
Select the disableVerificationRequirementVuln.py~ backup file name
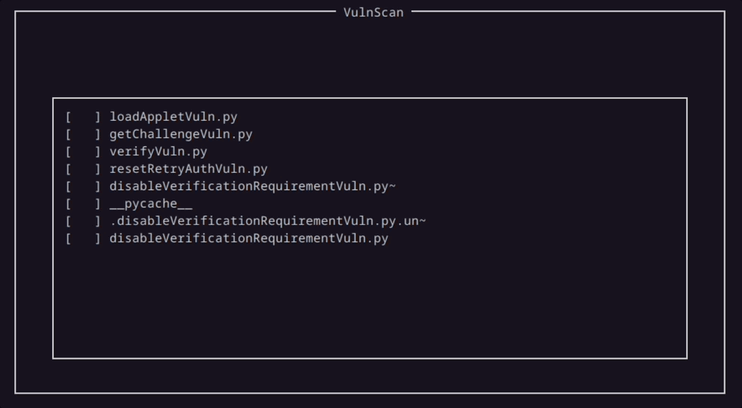(252, 186)
